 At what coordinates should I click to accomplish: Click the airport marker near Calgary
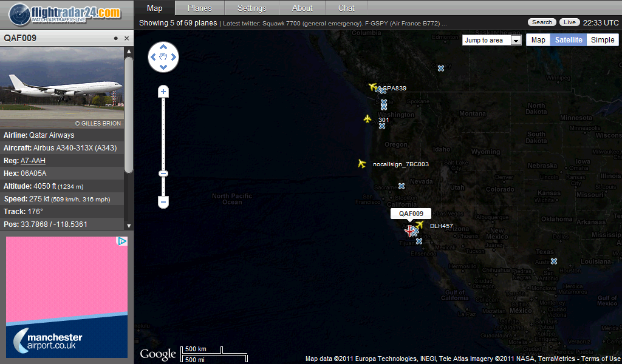click(441, 69)
